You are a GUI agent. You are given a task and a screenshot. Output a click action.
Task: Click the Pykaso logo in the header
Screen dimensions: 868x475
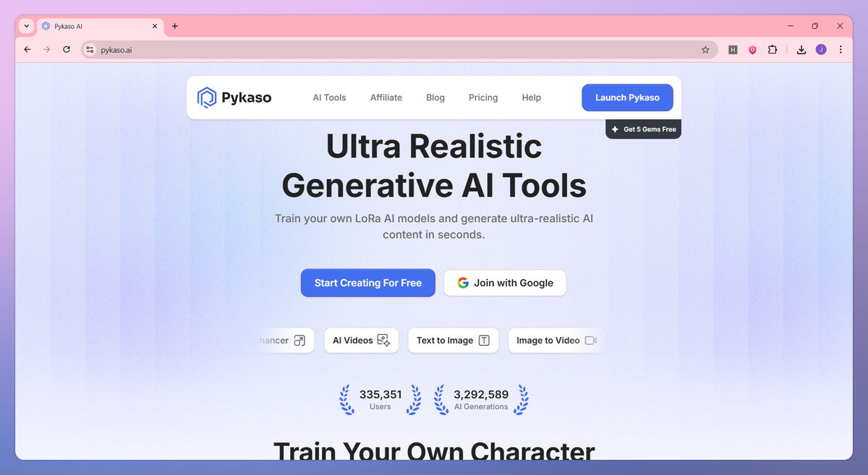(x=234, y=98)
